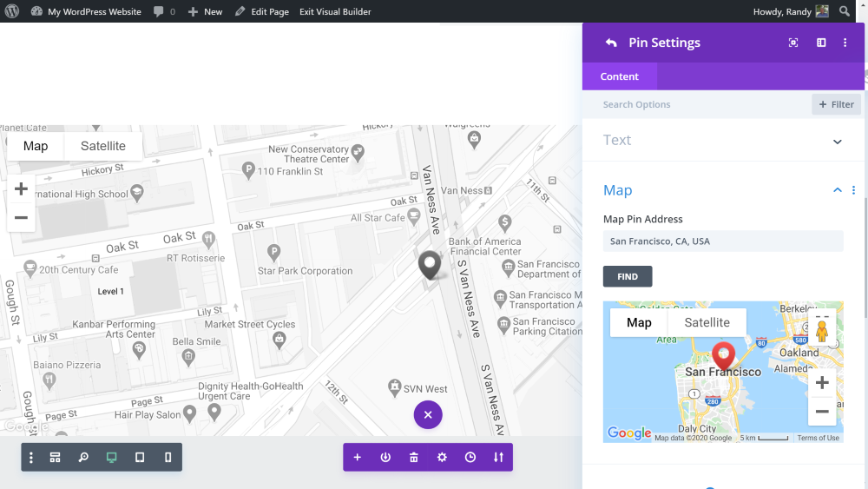Open page settings gear icon
The width and height of the screenshot is (868, 489).
(442, 458)
